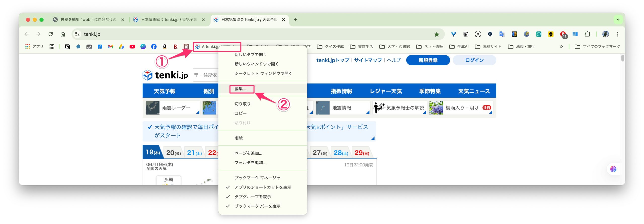Click the screenshot capture extension icon
Screen dimensions: 644x224
pos(478,34)
